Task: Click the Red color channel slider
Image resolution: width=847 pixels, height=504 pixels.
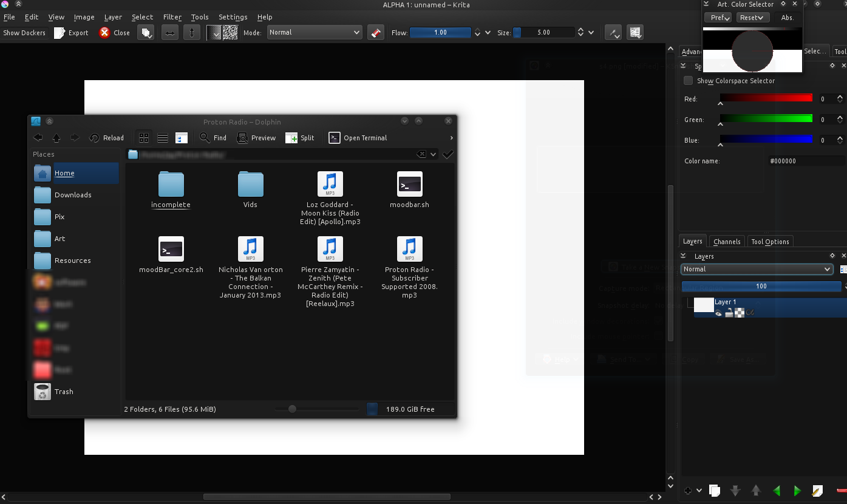Action: click(766, 98)
